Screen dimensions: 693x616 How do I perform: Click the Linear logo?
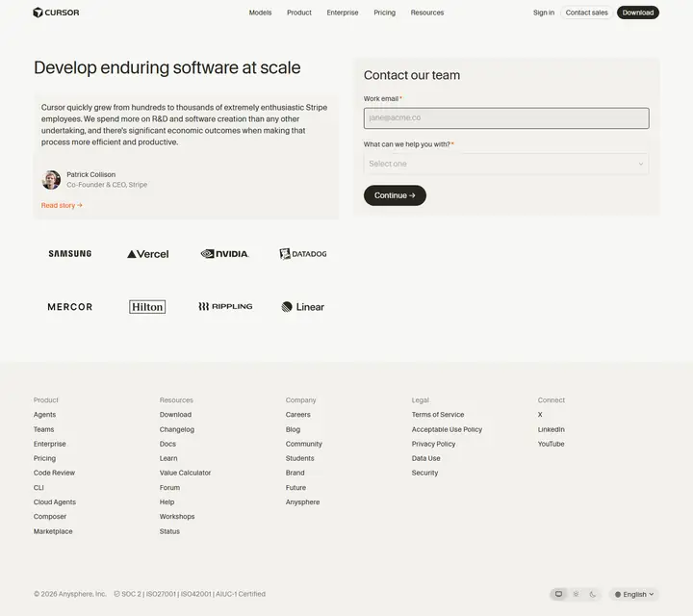click(303, 307)
